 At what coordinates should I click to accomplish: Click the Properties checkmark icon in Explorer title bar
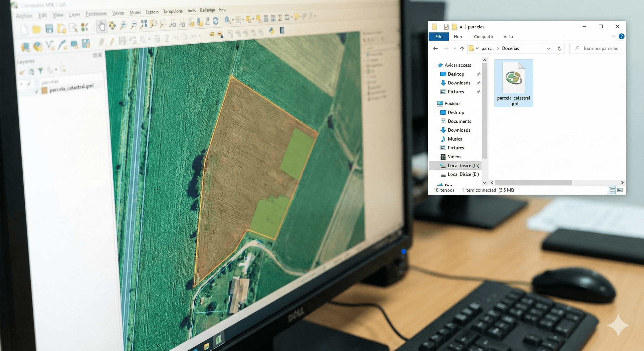(x=446, y=27)
